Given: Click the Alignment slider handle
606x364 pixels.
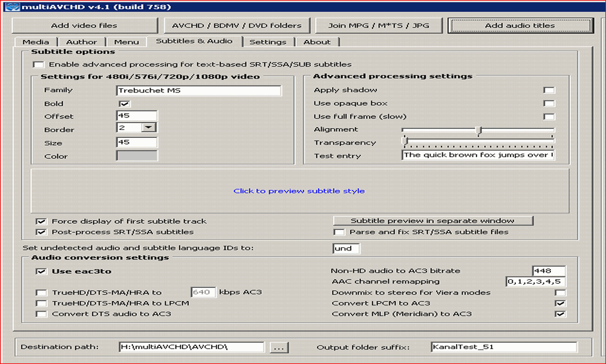Looking at the screenshot, I should 478,130.
